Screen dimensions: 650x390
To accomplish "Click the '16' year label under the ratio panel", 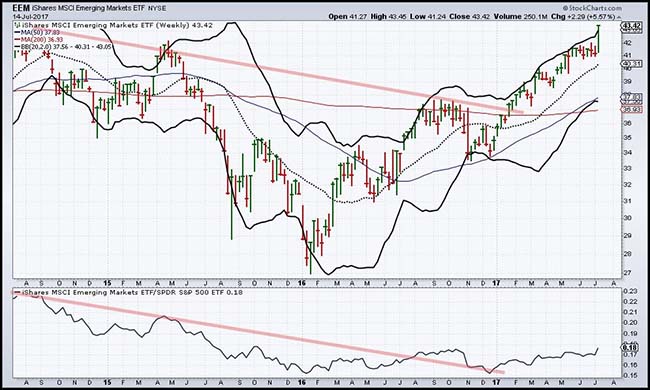I will 301,383.
